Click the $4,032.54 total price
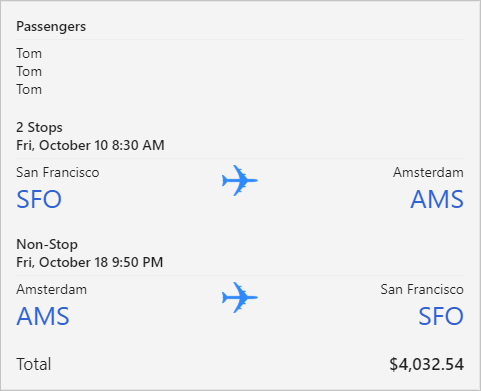Screen dimensions: 481x391 click(x=427, y=364)
